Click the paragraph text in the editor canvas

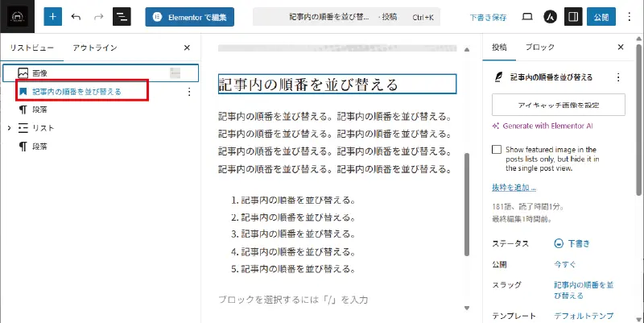pyautogui.click(x=335, y=143)
